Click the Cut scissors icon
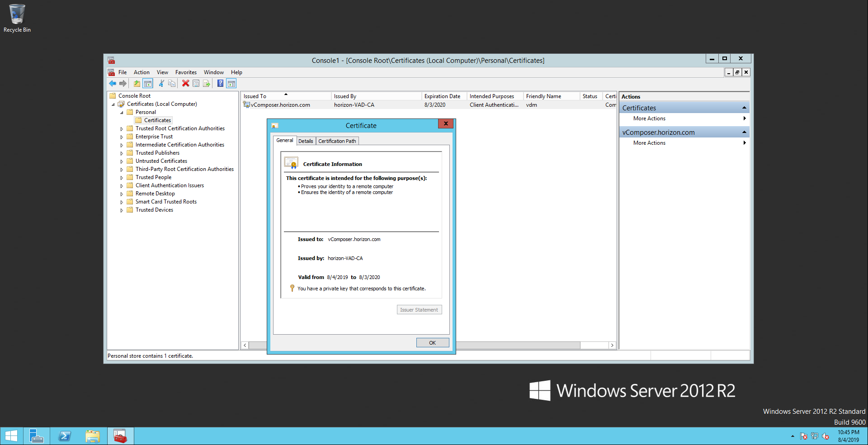Image resolution: width=868 pixels, height=445 pixels. (161, 83)
